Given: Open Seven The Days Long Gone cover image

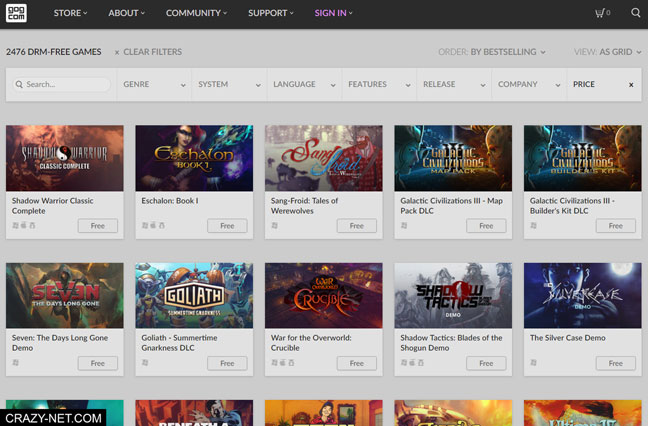Looking at the screenshot, I should point(64,295).
